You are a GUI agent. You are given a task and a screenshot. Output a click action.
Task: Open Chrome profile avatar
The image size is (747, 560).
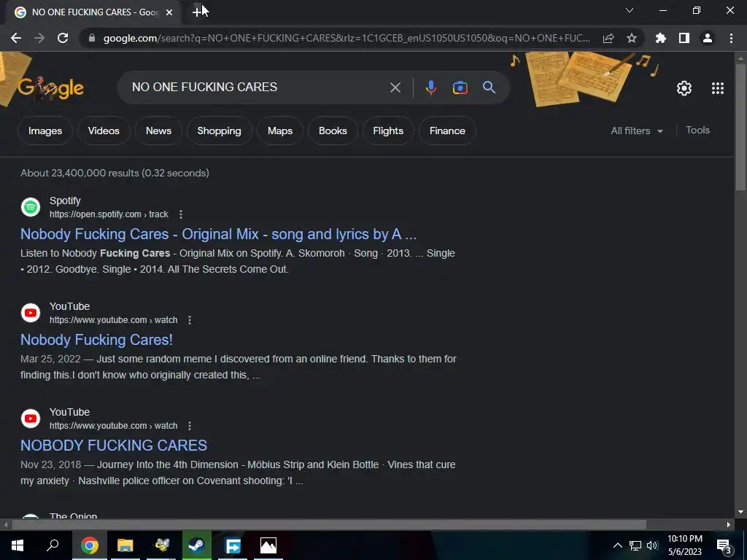pyautogui.click(x=708, y=38)
